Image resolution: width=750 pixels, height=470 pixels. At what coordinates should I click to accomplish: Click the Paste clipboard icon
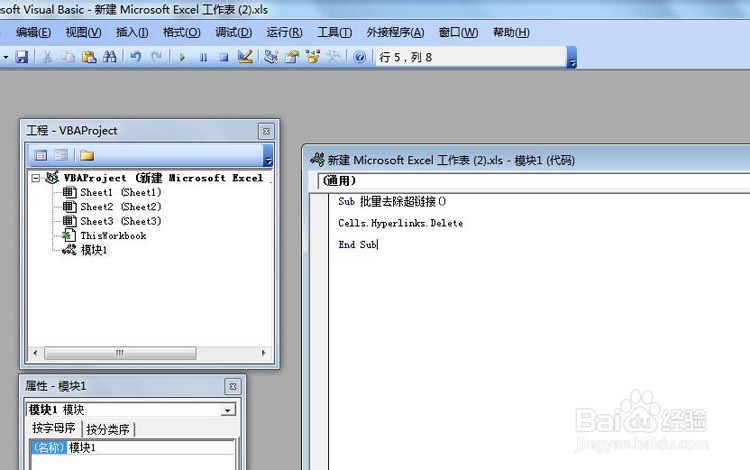(x=89, y=57)
